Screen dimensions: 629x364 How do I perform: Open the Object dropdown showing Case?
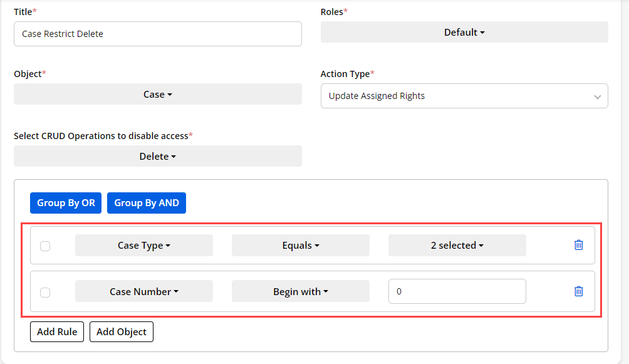coord(158,94)
